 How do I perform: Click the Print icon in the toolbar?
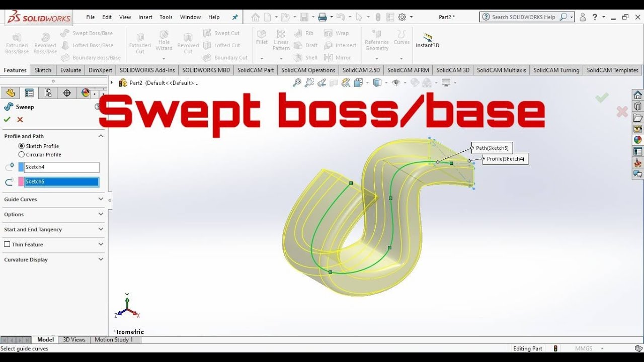click(x=323, y=17)
